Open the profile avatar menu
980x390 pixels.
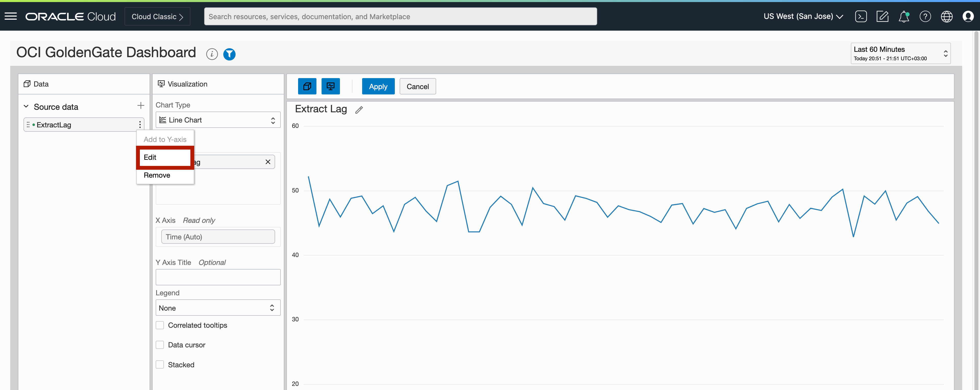pyautogui.click(x=968, y=16)
